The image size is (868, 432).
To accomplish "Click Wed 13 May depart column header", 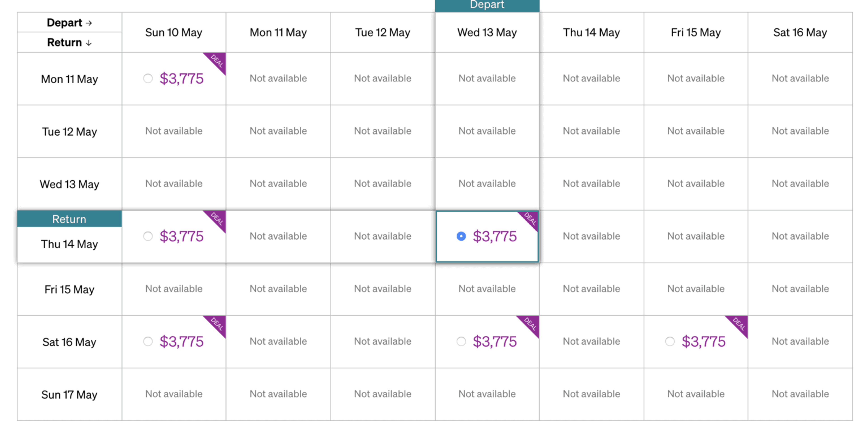I will (487, 33).
